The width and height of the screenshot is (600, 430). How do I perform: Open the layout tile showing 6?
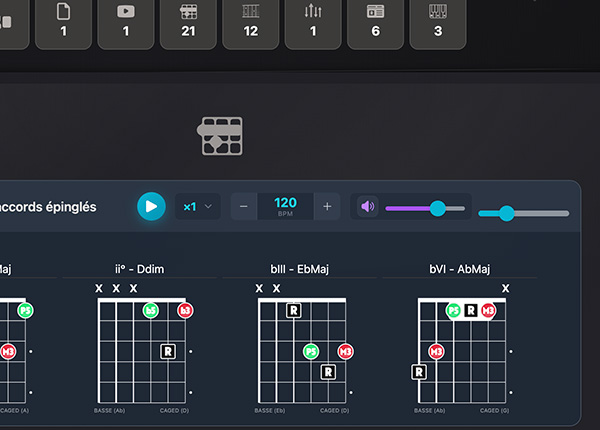coord(376,22)
